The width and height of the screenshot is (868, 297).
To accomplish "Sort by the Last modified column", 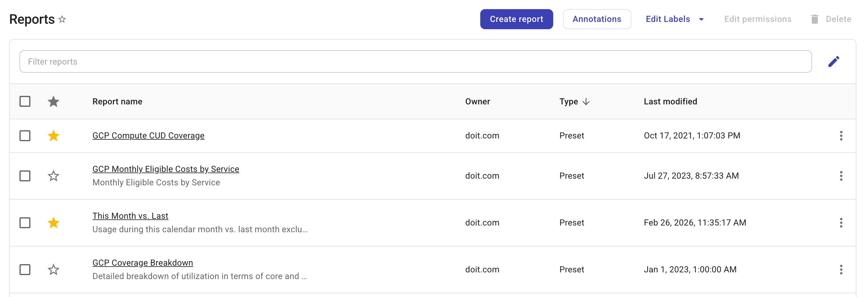I will (x=670, y=101).
